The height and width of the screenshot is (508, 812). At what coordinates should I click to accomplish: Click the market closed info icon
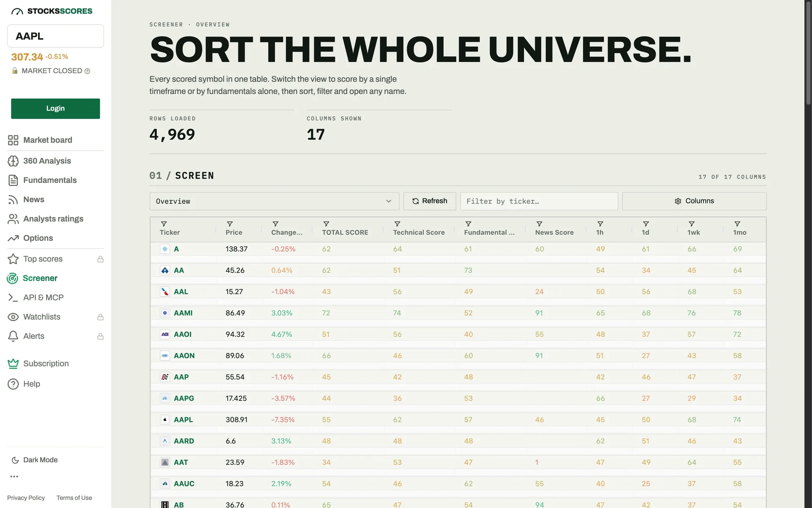coord(87,71)
